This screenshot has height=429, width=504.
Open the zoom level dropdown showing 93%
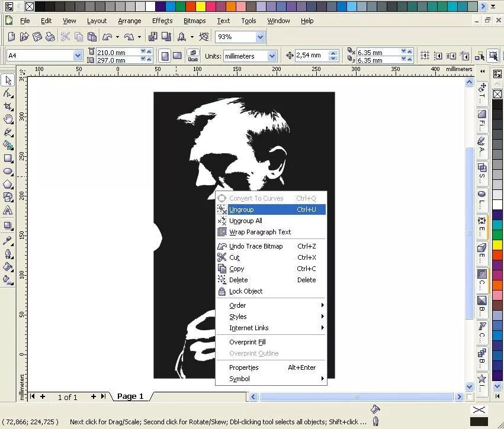click(259, 36)
